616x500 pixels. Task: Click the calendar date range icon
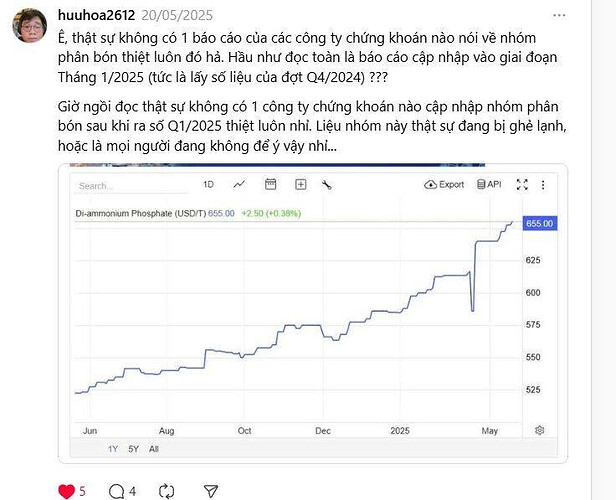click(270, 185)
